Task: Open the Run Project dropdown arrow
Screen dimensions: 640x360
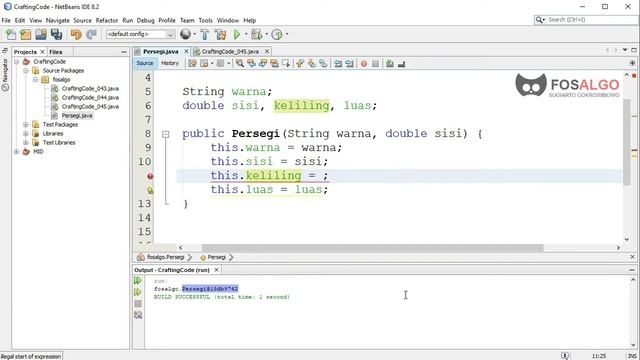Action: 246,34
